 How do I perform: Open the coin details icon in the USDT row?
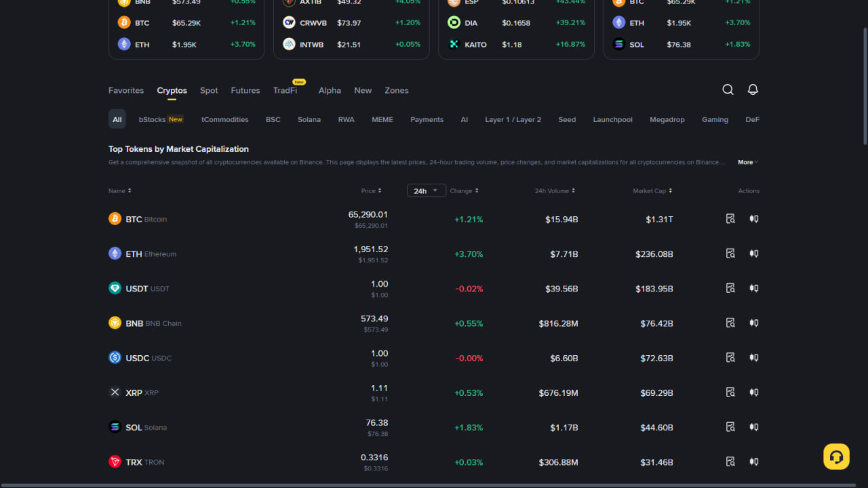pos(730,288)
